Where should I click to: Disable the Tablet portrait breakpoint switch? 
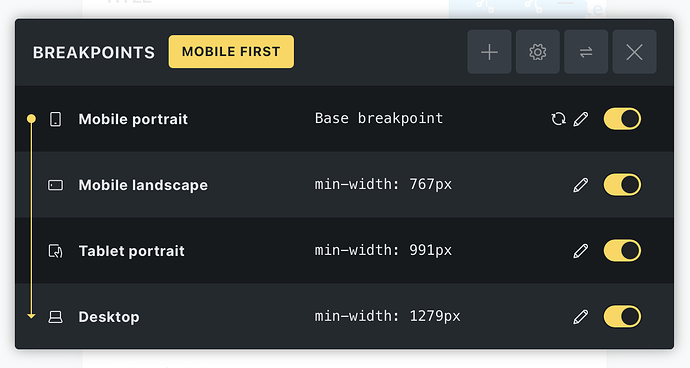(x=622, y=251)
